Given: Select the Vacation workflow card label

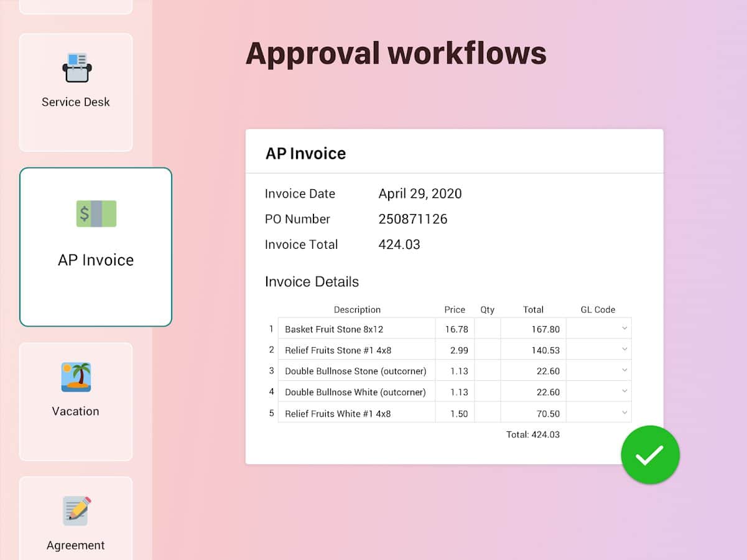Looking at the screenshot, I should click(76, 411).
